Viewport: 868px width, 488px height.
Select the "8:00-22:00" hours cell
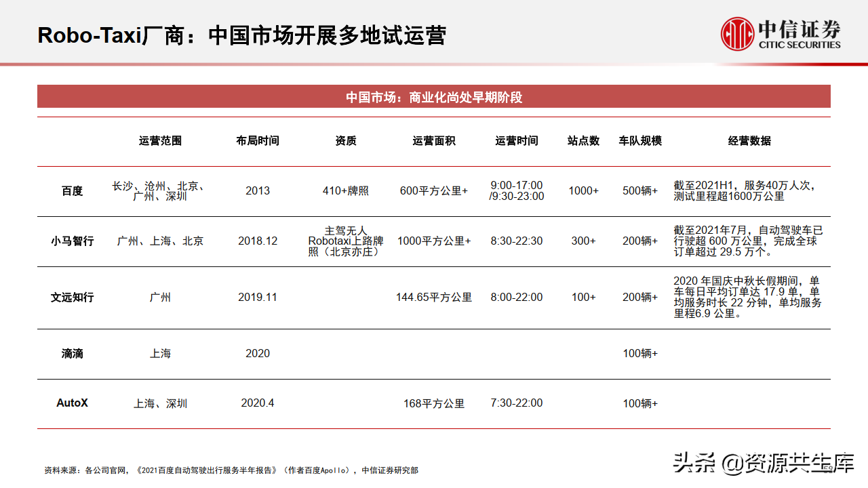517,297
